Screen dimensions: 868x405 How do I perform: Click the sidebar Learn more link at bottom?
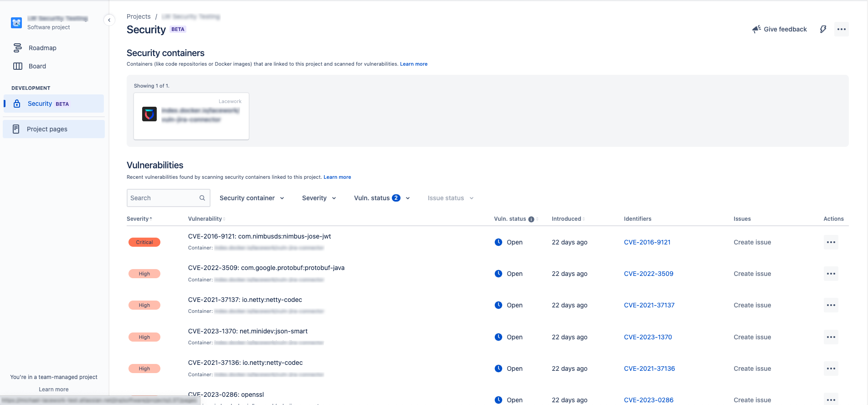point(54,389)
